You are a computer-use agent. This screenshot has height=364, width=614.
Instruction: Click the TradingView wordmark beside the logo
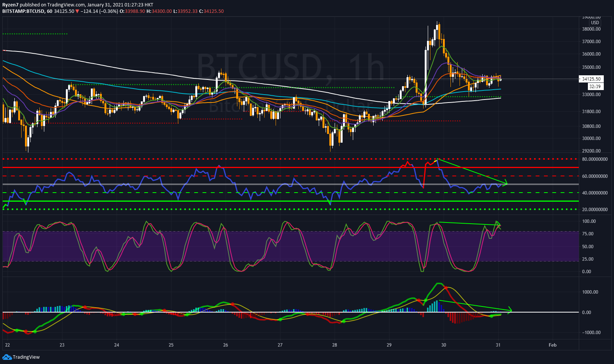point(26,357)
